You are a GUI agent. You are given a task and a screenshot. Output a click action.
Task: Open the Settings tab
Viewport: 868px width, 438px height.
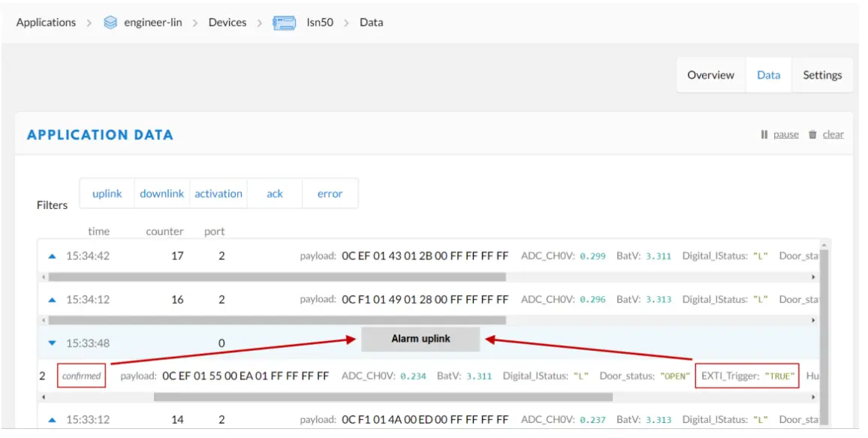point(822,75)
